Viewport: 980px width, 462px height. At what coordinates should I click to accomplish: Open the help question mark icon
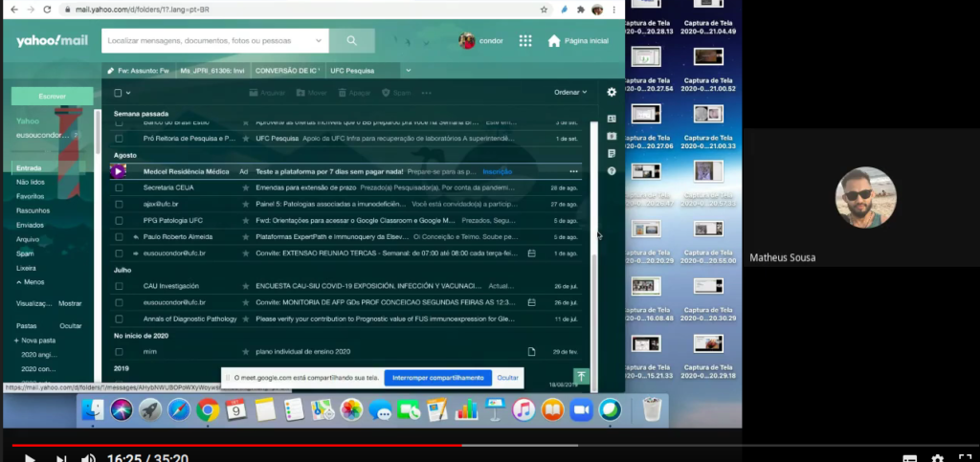pos(612,171)
